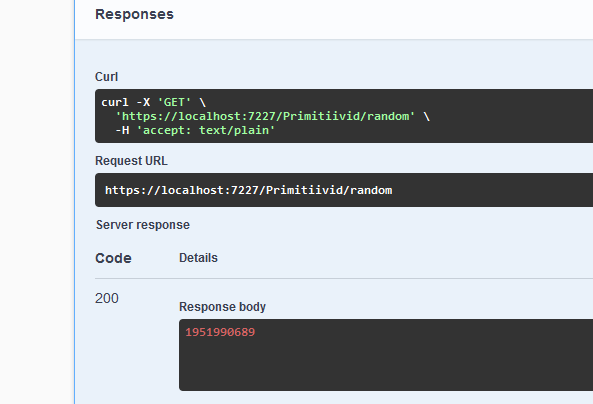Click the -H 'accept: text/plain' header line
This screenshot has width=593, height=404.
click(195, 130)
